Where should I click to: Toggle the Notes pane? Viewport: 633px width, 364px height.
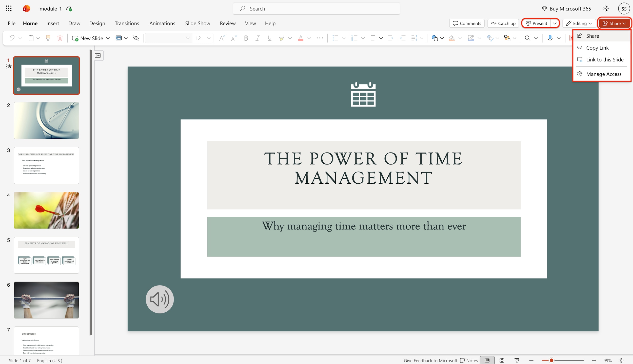click(470, 360)
